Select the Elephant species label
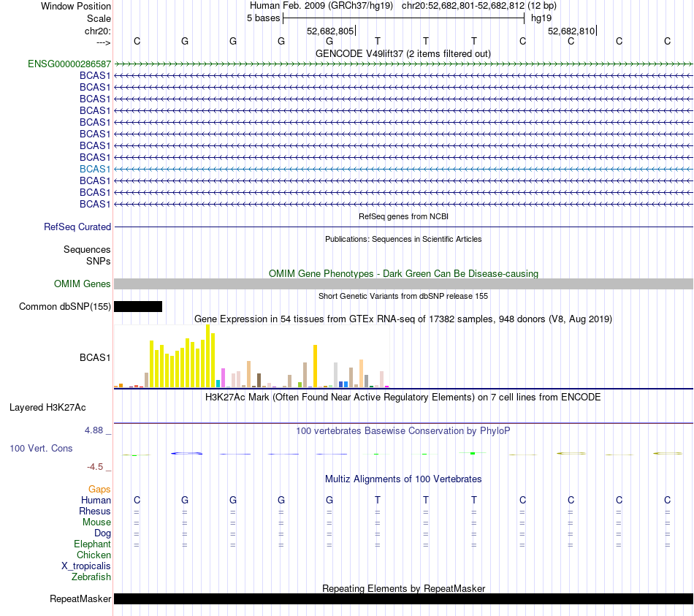The width and height of the screenshot is (694, 616). coord(92,544)
